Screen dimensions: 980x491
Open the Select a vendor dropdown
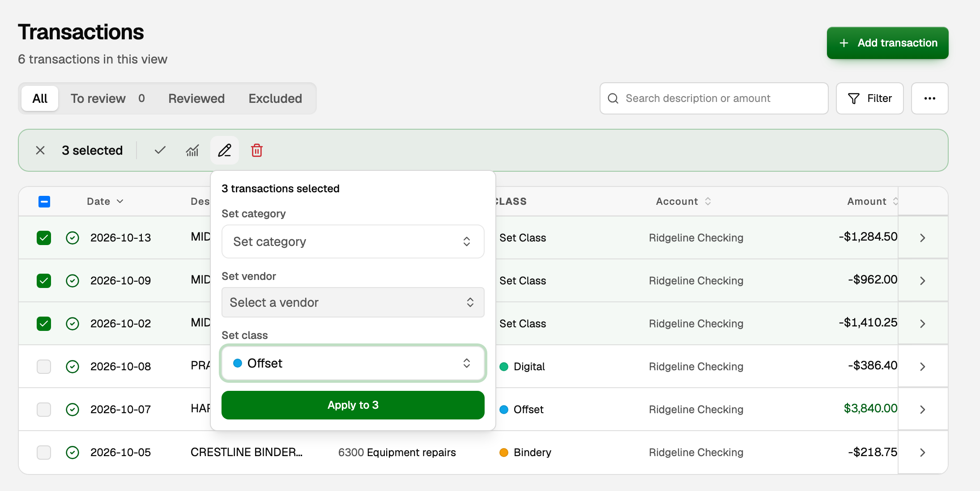pos(353,302)
